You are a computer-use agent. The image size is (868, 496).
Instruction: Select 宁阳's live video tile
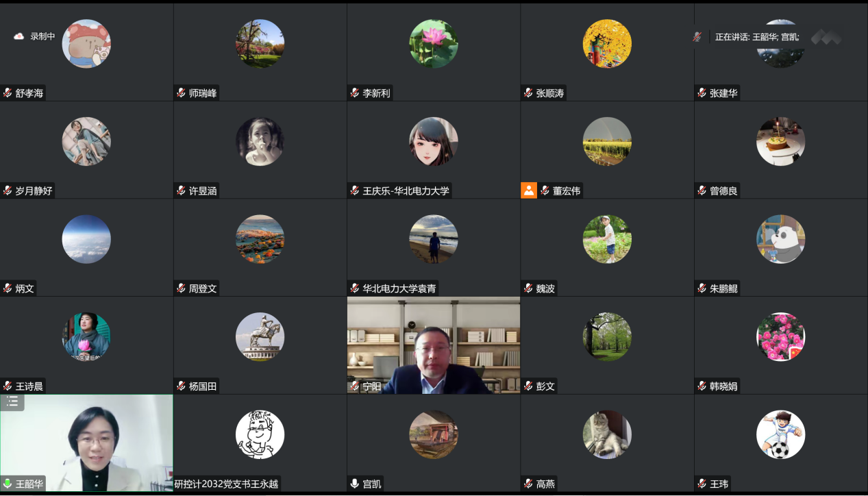coord(434,345)
